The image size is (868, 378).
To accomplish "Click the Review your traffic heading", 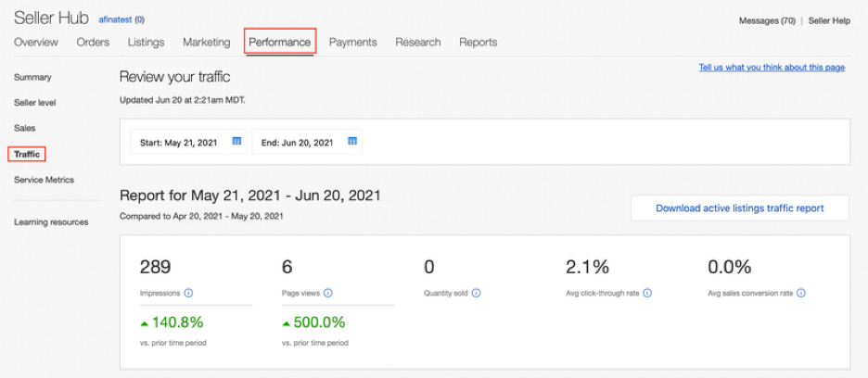I will [x=175, y=76].
